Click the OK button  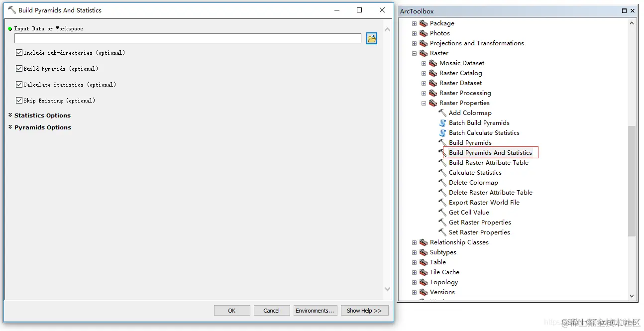pos(232,310)
